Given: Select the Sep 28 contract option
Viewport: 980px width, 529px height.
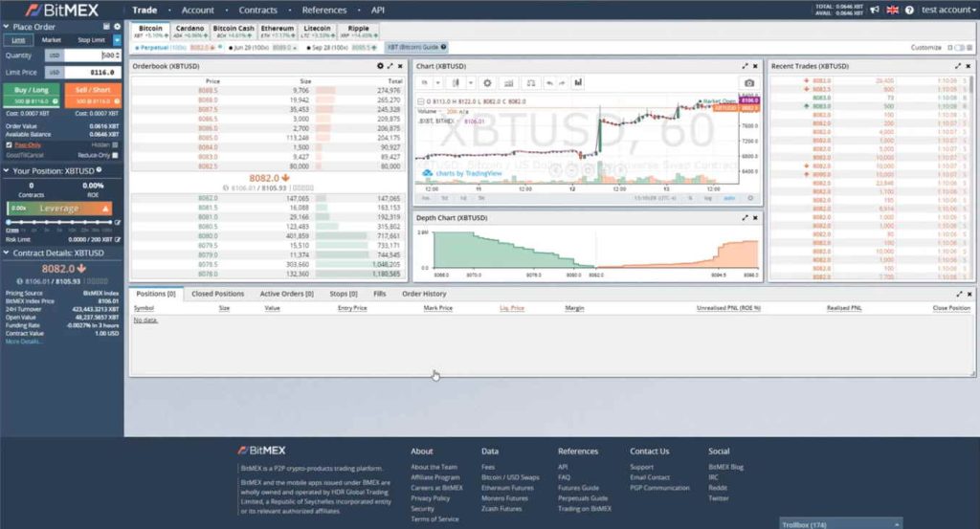Looking at the screenshot, I should point(342,48).
